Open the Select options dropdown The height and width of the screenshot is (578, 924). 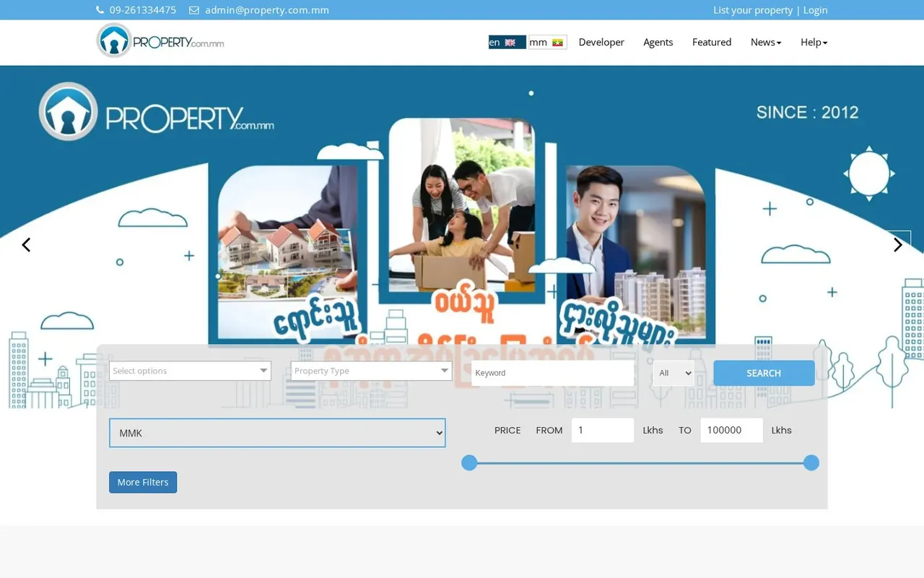point(191,371)
